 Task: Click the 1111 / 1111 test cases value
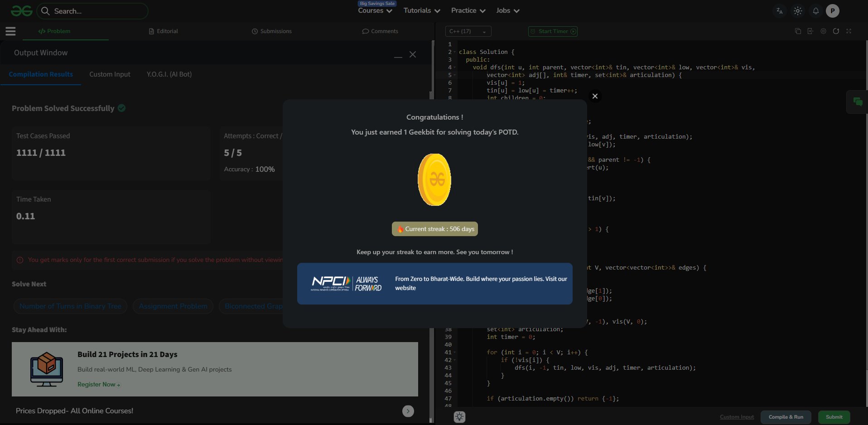[41, 153]
